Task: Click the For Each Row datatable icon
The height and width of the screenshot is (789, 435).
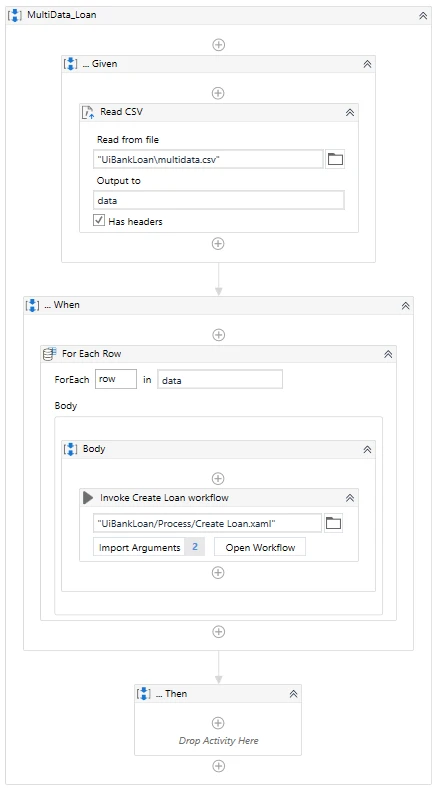Action: (x=49, y=354)
